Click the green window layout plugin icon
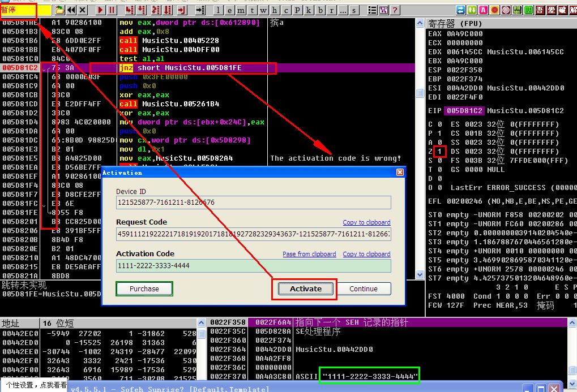The width and height of the screenshot is (577, 392). [528, 10]
